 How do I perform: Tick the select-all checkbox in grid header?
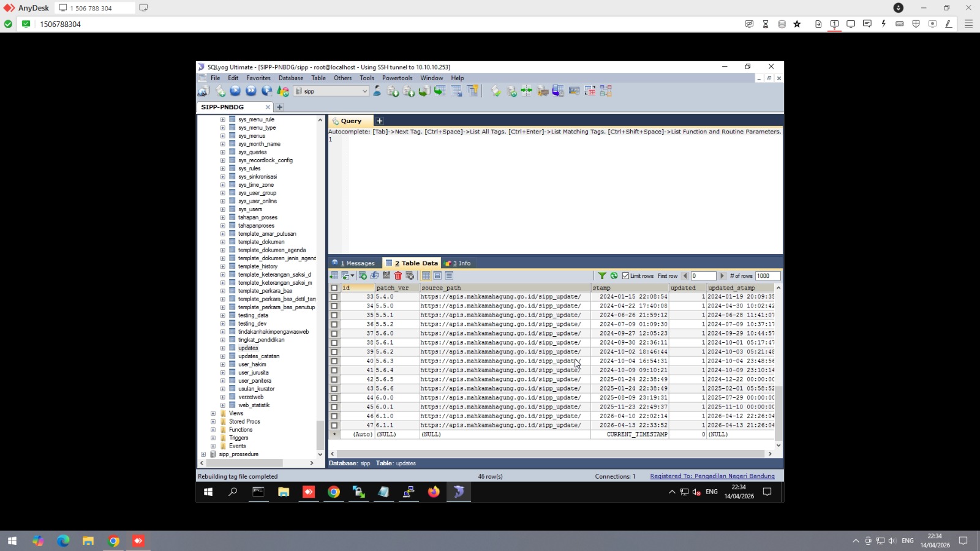(334, 288)
